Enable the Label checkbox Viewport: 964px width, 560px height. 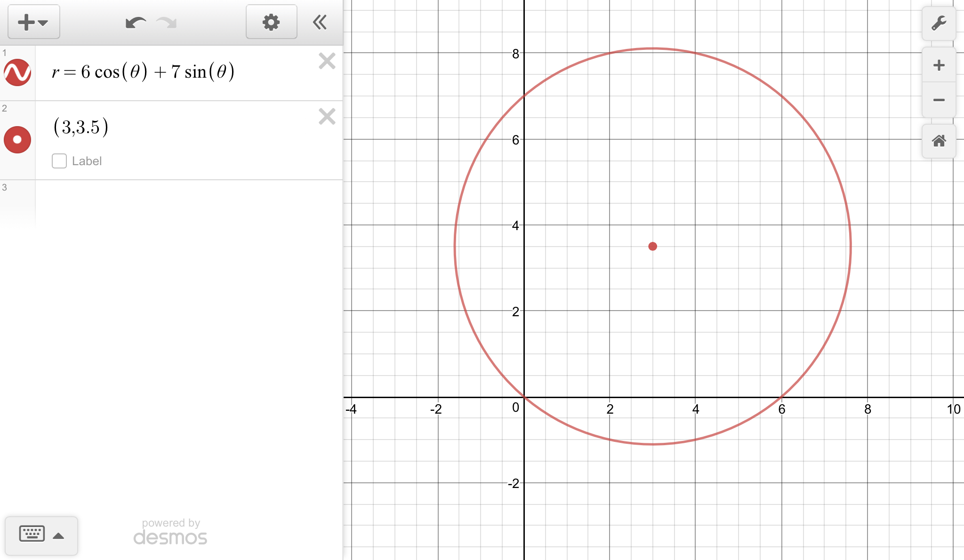click(59, 161)
